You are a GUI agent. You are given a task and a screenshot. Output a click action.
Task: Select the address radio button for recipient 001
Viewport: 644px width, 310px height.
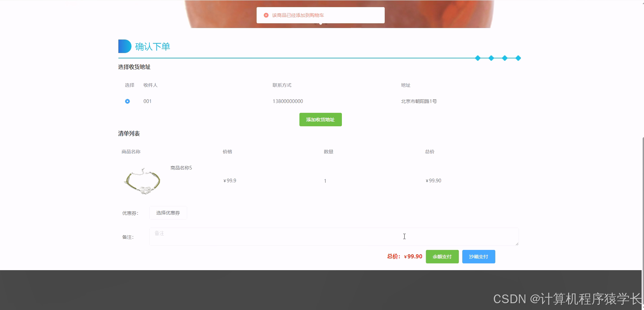click(127, 101)
